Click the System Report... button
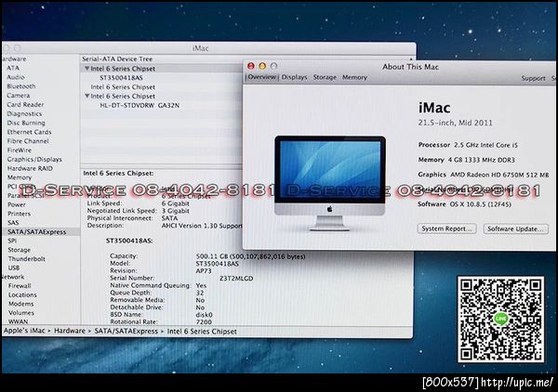The width and height of the screenshot is (558, 392). pyautogui.click(x=447, y=229)
